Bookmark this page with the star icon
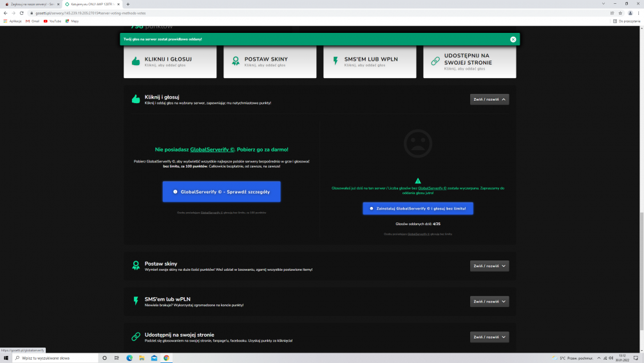This screenshot has height=363, width=644. (620, 13)
